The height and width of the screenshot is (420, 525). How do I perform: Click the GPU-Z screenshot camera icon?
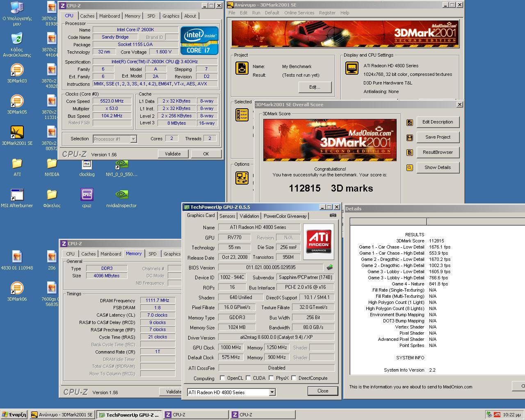click(x=333, y=215)
